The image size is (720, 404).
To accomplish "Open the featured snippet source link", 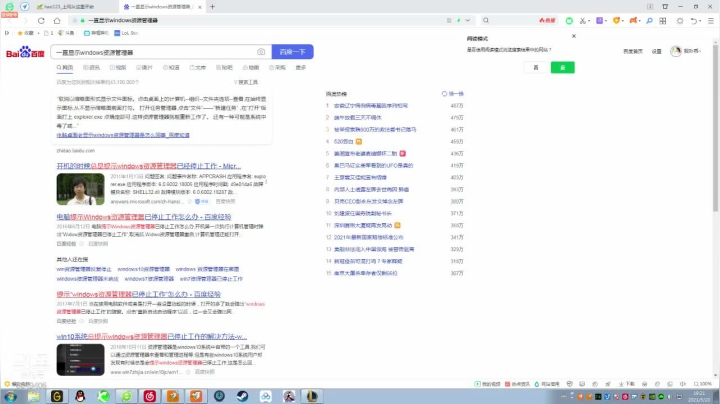I will [x=123, y=135].
